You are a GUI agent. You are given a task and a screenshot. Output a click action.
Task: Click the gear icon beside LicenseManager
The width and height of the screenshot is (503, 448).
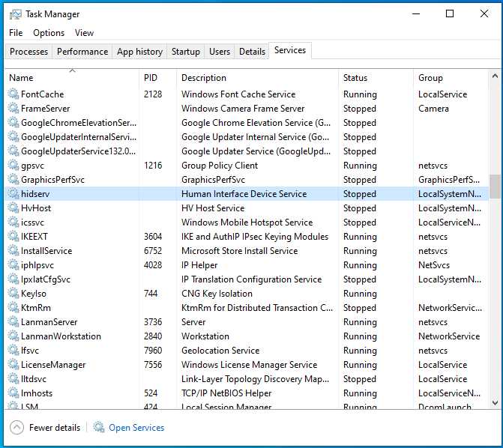click(13, 364)
